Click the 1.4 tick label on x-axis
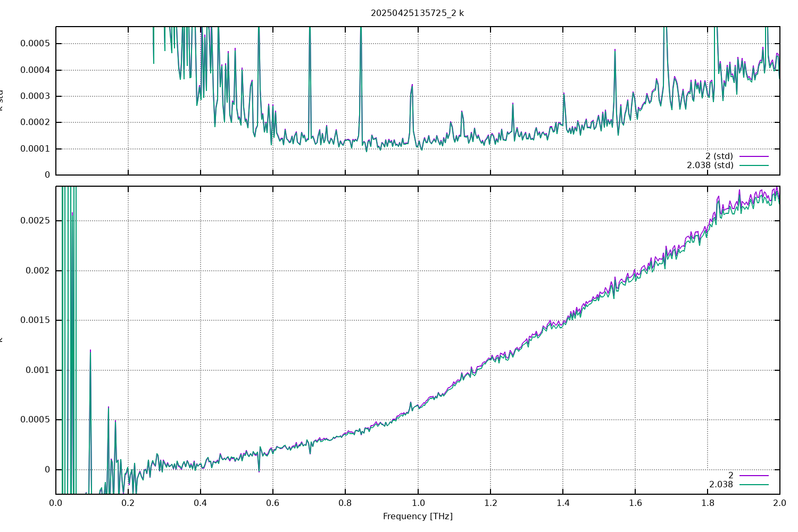The height and width of the screenshot is (532, 798). tap(562, 503)
